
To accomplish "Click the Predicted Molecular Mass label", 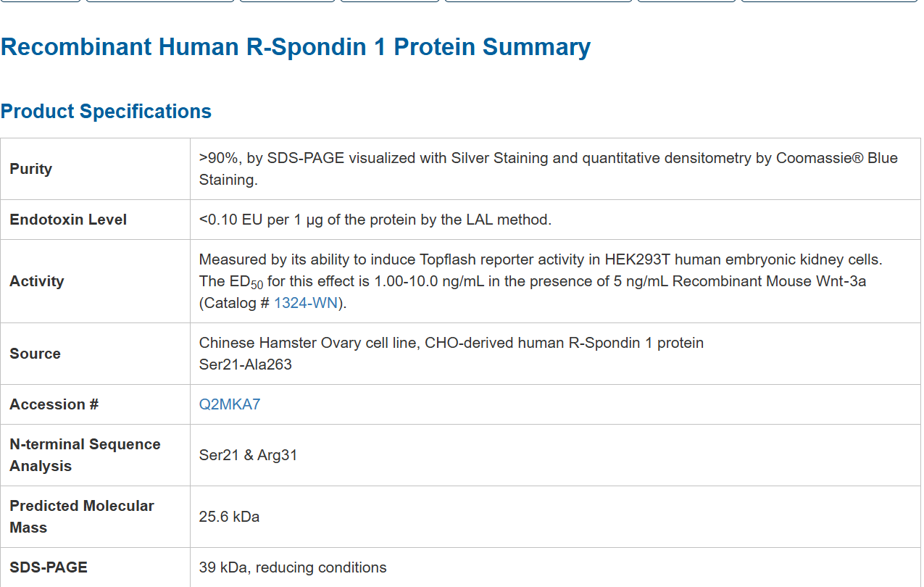I will (81, 516).
